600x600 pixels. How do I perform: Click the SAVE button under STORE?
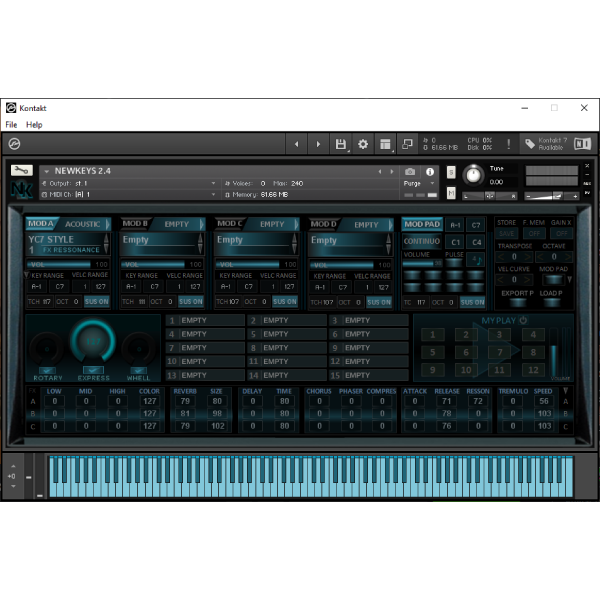507,233
